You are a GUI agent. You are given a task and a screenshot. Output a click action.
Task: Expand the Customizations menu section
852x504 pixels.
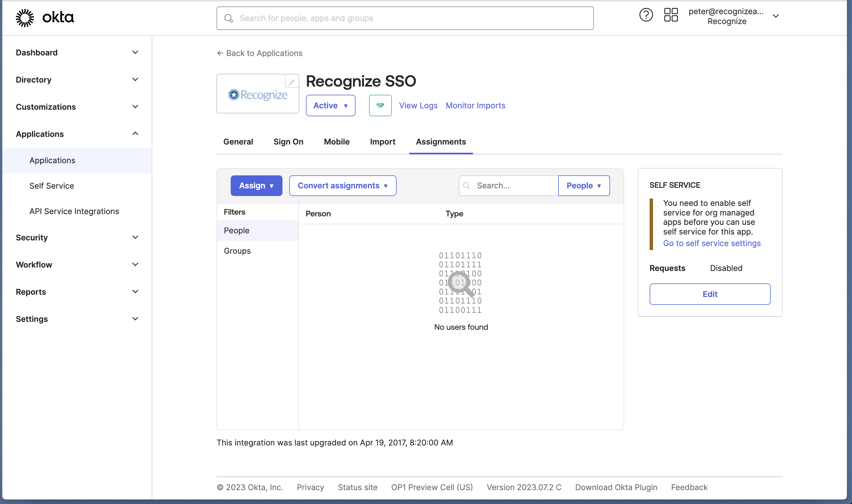[77, 107]
